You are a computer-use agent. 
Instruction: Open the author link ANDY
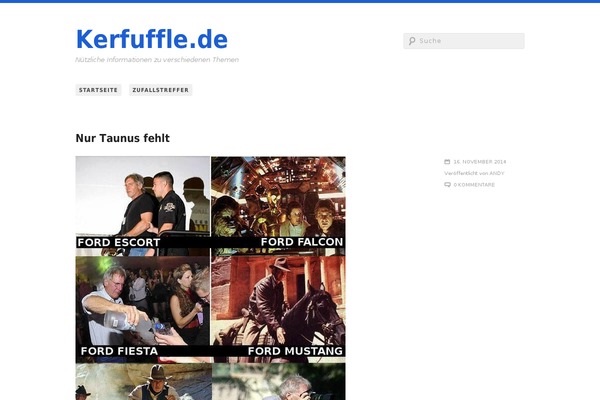497,173
